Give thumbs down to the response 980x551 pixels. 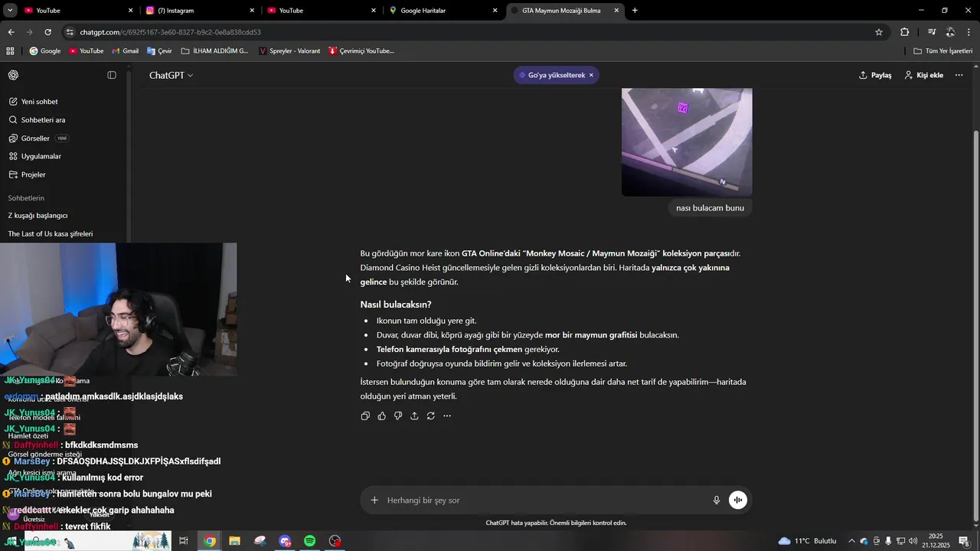point(398,416)
